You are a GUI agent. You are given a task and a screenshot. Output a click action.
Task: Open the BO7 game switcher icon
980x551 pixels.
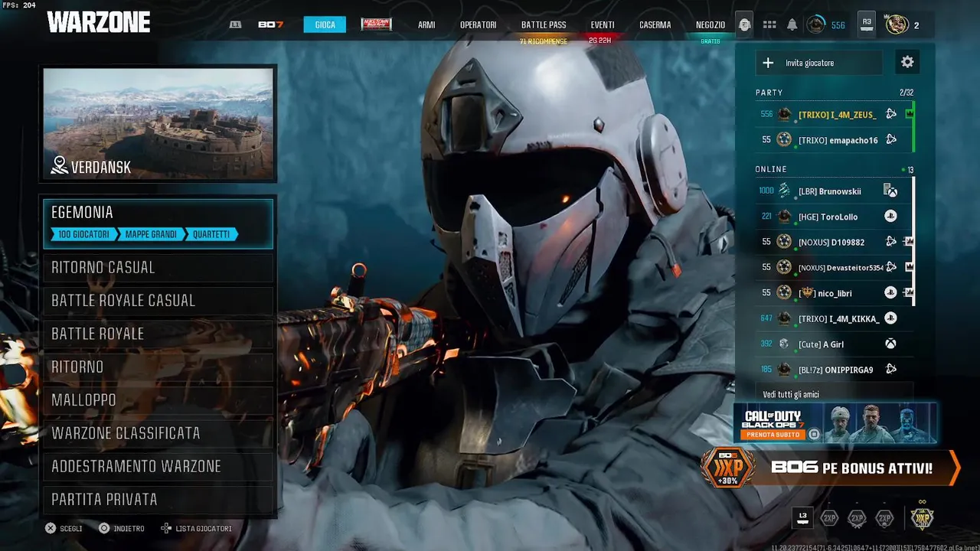coord(271,24)
